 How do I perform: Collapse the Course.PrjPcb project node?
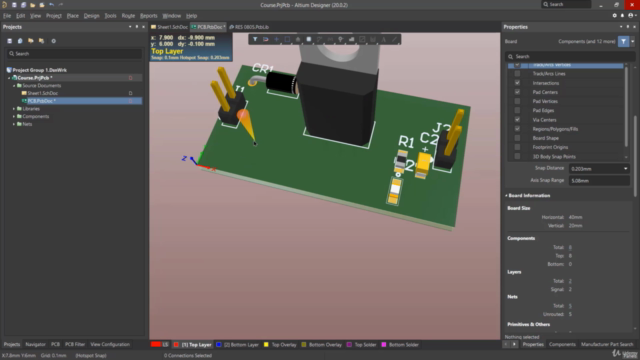(x=9, y=78)
